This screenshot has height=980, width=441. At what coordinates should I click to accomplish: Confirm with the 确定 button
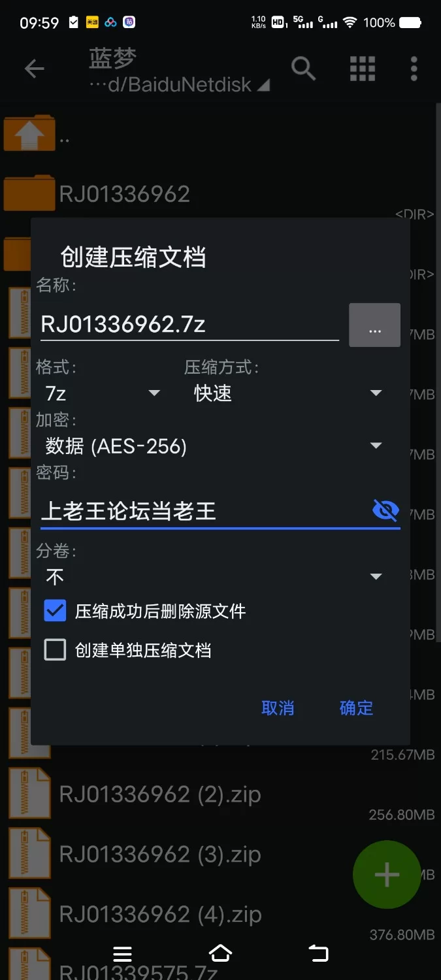pos(356,708)
